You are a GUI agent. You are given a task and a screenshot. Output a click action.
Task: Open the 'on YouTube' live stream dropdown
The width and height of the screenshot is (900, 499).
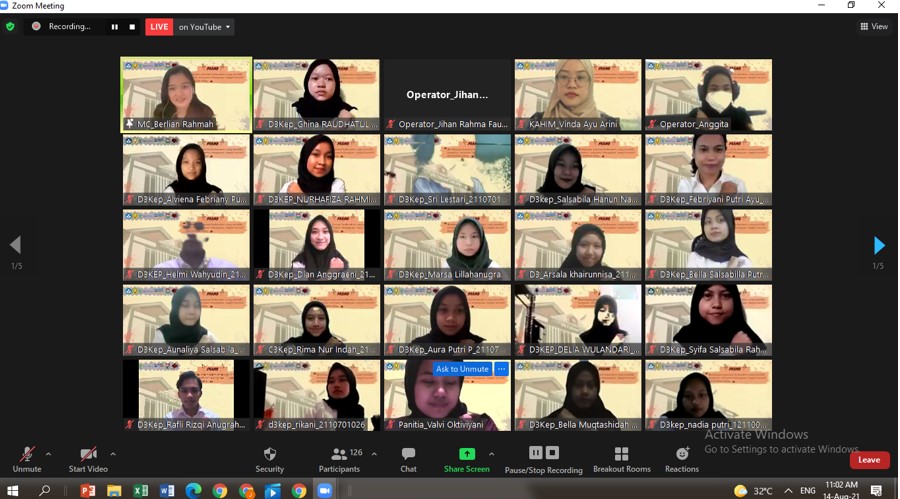click(204, 27)
